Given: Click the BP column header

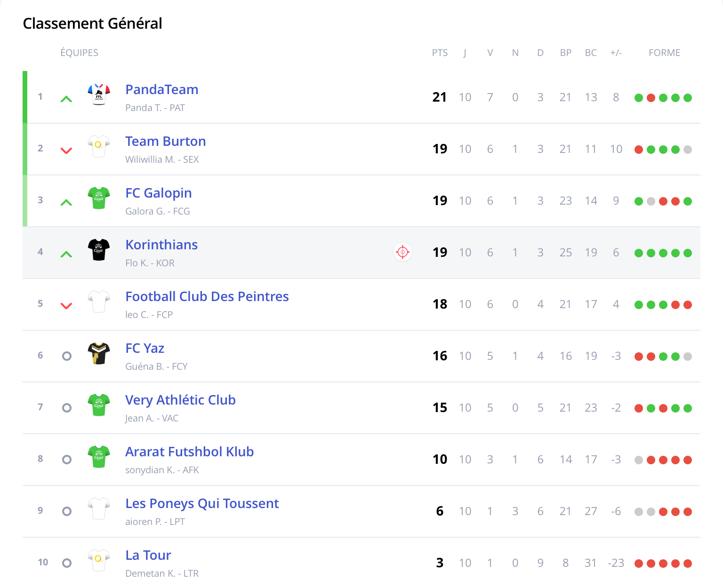Looking at the screenshot, I should click(565, 53).
